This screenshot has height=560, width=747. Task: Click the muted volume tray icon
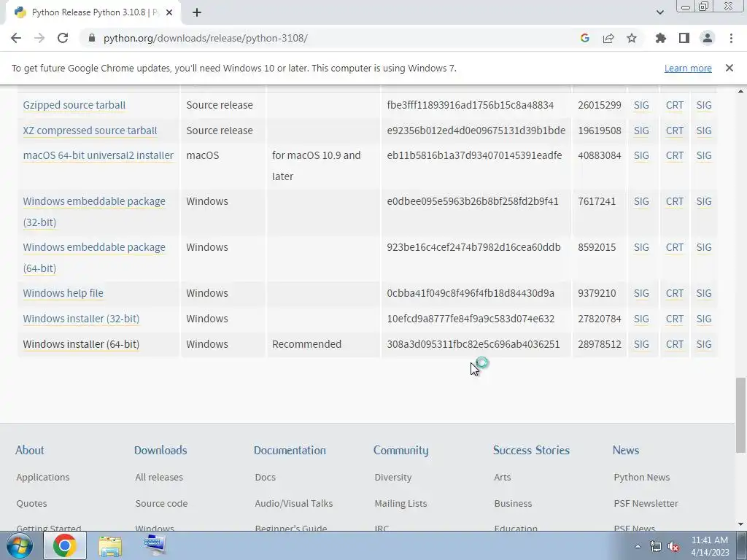pos(673,547)
